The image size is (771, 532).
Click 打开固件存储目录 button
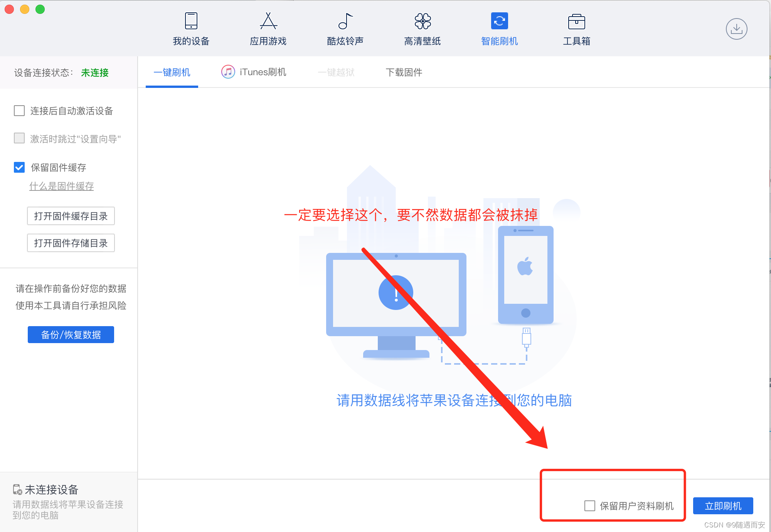click(71, 243)
